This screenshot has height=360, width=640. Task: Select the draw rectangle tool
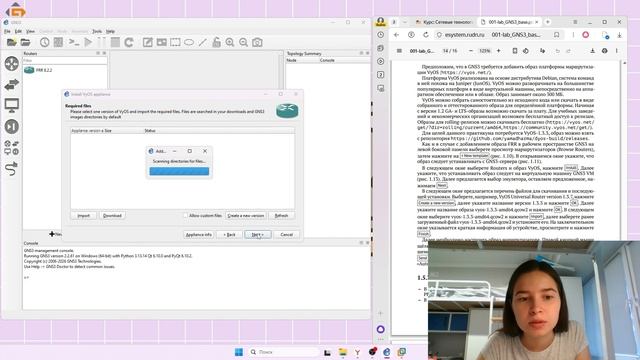pyautogui.click(x=175, y=42)
